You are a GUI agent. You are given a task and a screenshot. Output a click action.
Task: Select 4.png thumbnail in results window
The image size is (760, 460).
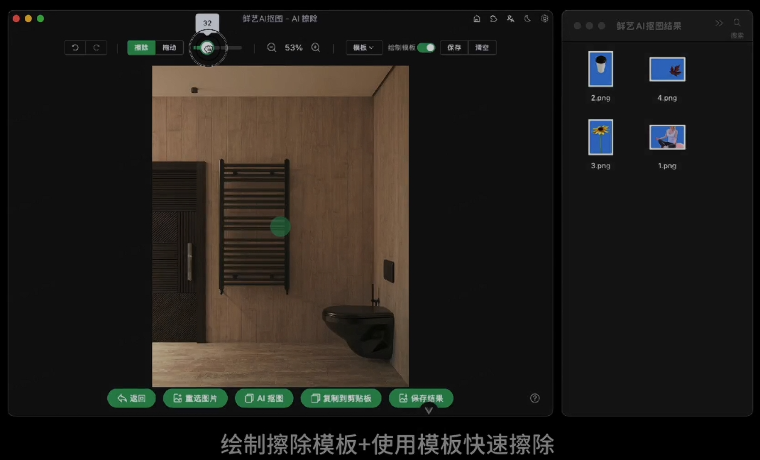coord(667,69)
